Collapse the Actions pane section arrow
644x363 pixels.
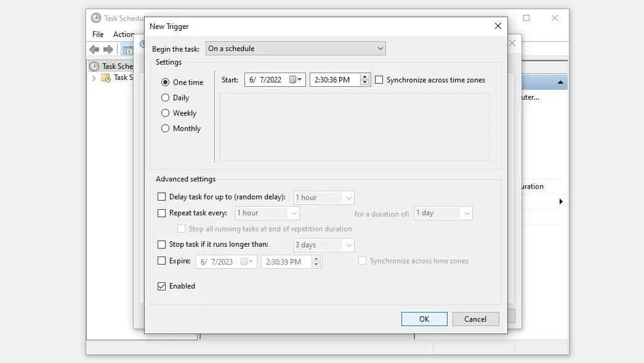(560, 82)
